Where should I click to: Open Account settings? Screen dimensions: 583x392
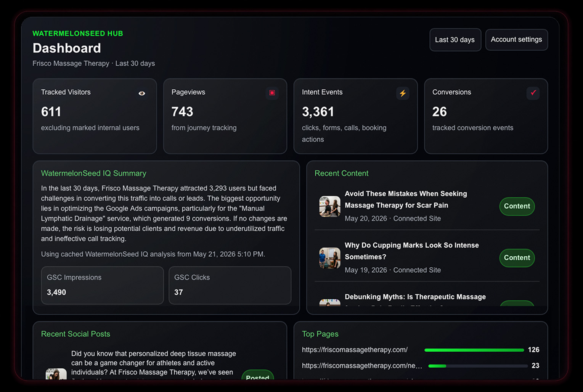(x=516, y=39)
